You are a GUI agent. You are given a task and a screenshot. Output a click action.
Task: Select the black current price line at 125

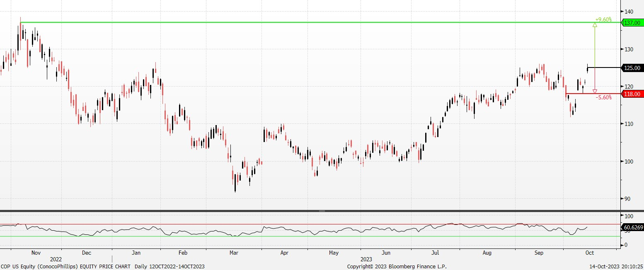[604, 67]
